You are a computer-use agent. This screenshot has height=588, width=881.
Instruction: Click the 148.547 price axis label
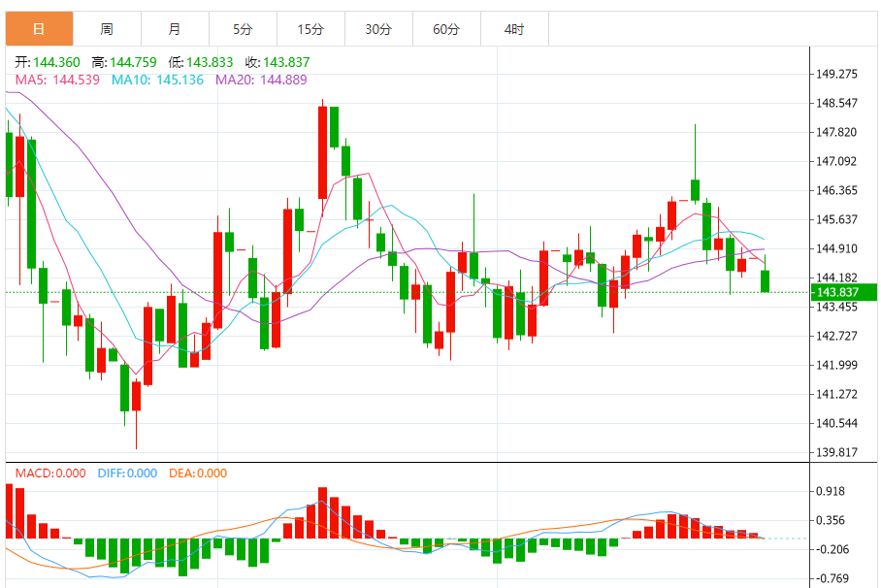pos(836,104)
